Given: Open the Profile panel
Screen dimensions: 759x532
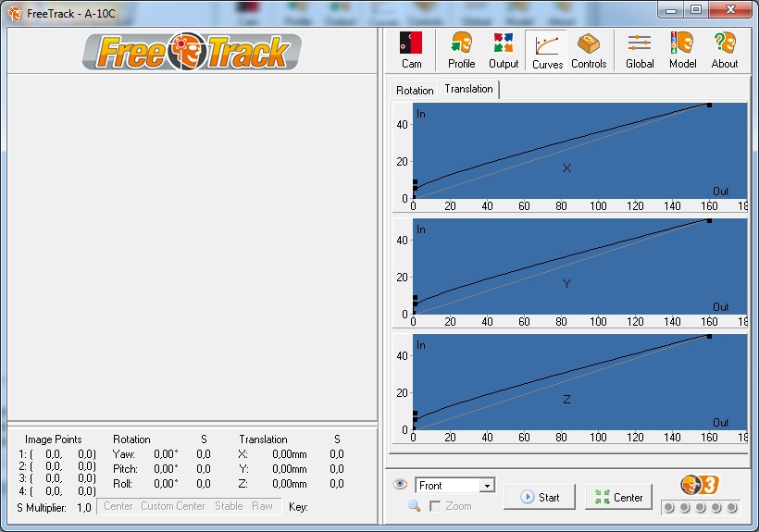Looking at the screenshot, I should [461, 50].
